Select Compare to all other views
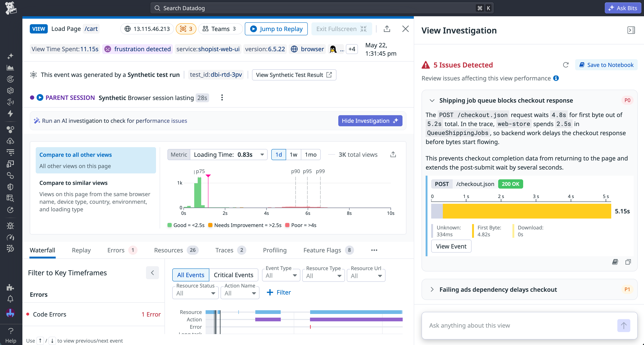Screen dimensions: 644x345 (x=96, y=160)
